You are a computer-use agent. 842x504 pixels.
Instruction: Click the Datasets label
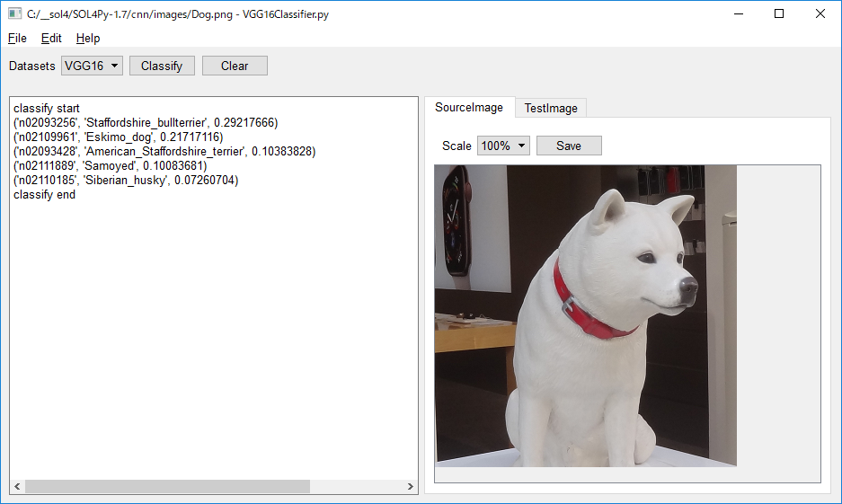32,66
